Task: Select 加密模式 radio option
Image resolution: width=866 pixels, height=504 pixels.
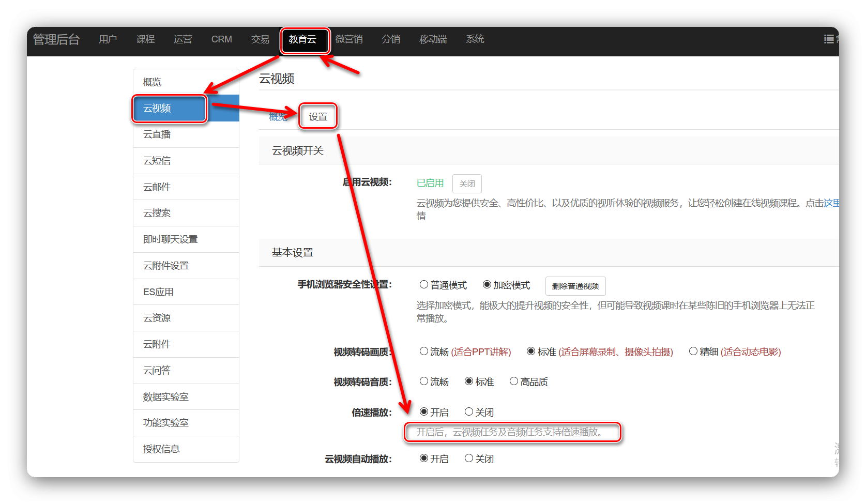Action: pos(487,284)
